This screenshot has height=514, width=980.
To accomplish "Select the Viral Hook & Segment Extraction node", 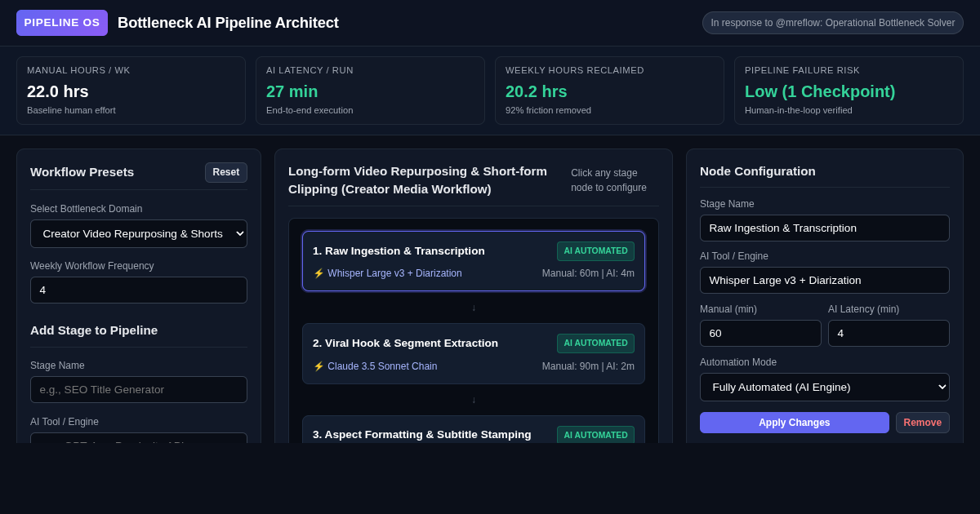I will (474, 353).
